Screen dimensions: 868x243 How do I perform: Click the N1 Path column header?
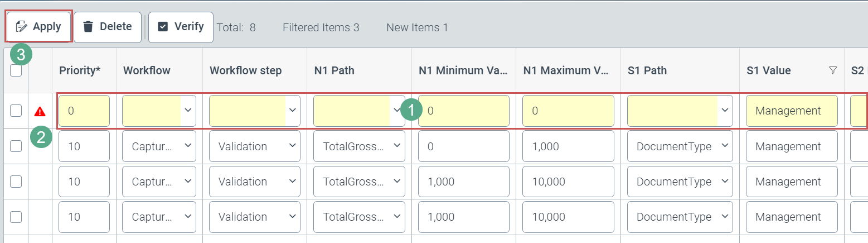point(334,70)
